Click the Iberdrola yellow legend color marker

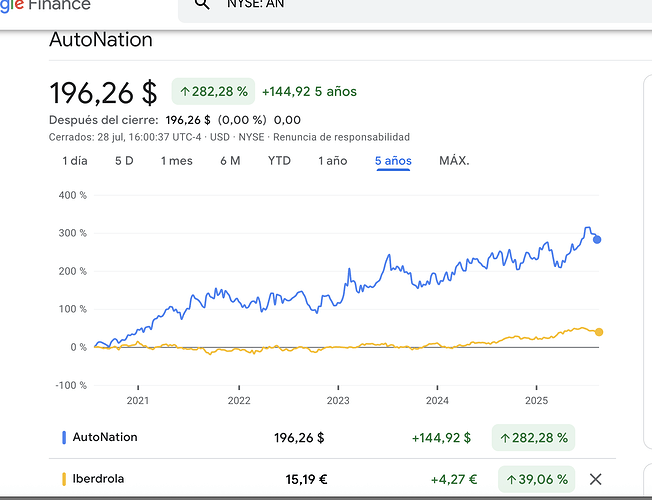pos(64,479)
